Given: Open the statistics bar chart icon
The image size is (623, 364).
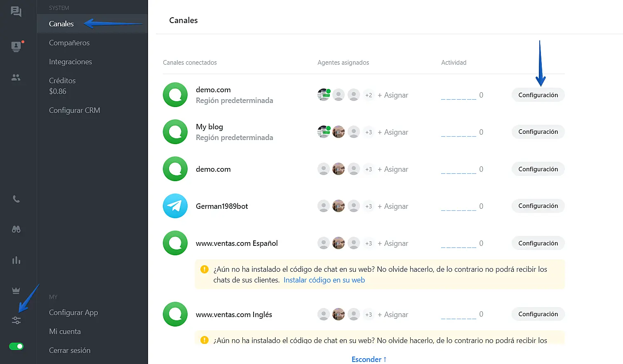Looking at the screenshot, I should 16,260.
